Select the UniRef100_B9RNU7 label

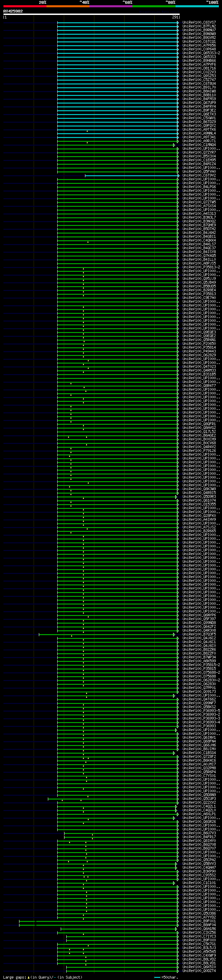pyautogui.click(x=199, y=30)
